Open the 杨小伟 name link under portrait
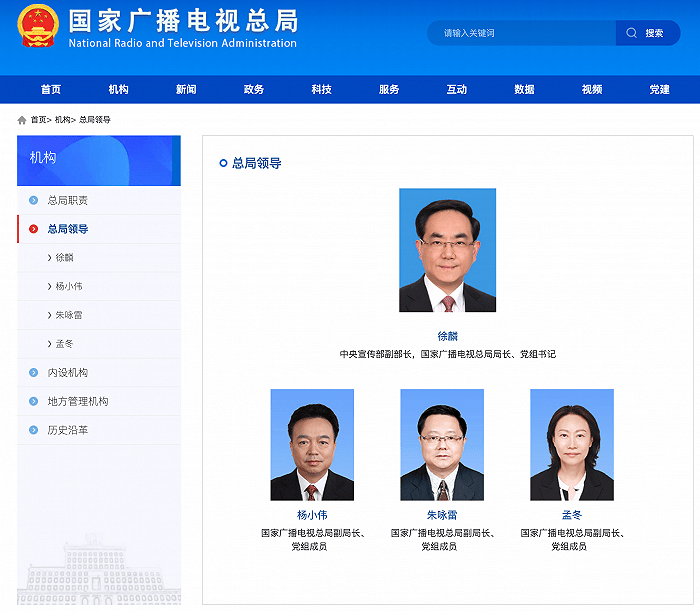This screenshot has width=700, height=611. tap(312, 515)
